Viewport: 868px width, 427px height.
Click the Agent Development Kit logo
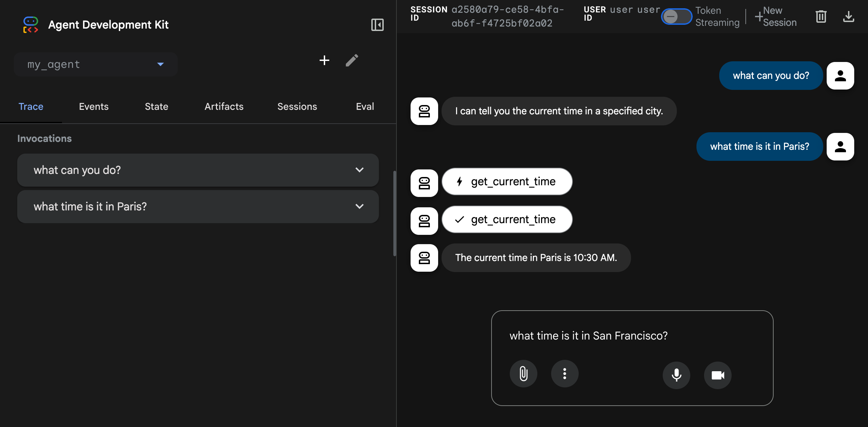(x=31, y=24)
